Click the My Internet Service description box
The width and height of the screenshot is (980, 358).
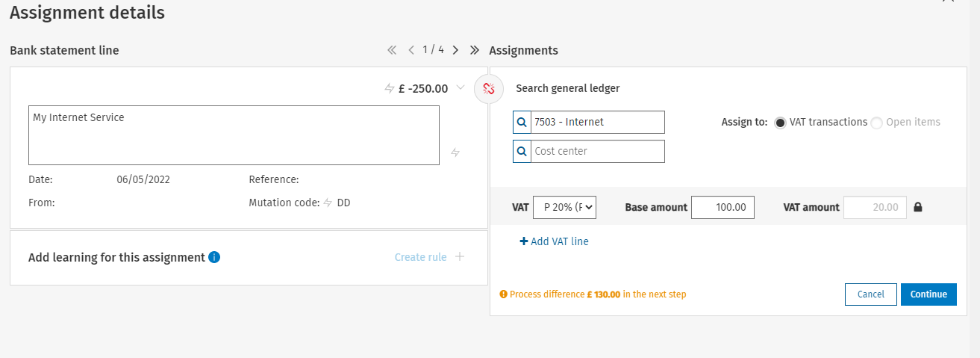point(234,135)
